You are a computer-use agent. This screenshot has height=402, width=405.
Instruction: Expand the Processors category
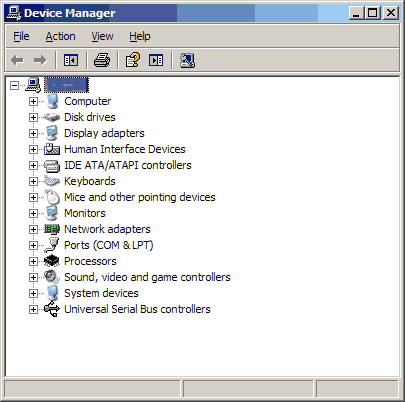(x=33, y=261)
